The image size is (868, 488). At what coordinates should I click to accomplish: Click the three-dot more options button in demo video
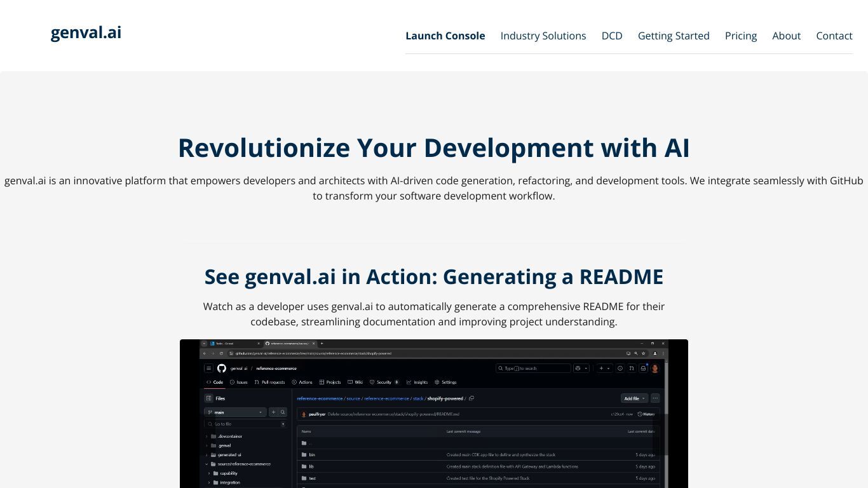[x=655, y=398]
